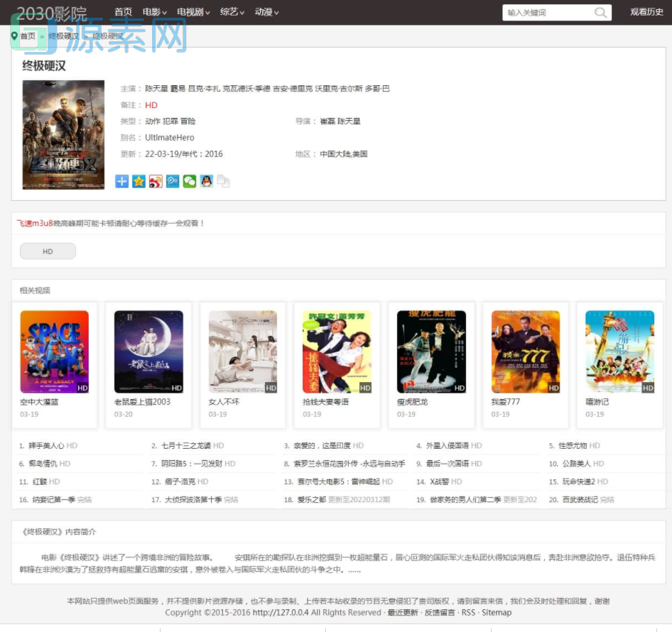Share to Qzone star icon

[139, 181]
